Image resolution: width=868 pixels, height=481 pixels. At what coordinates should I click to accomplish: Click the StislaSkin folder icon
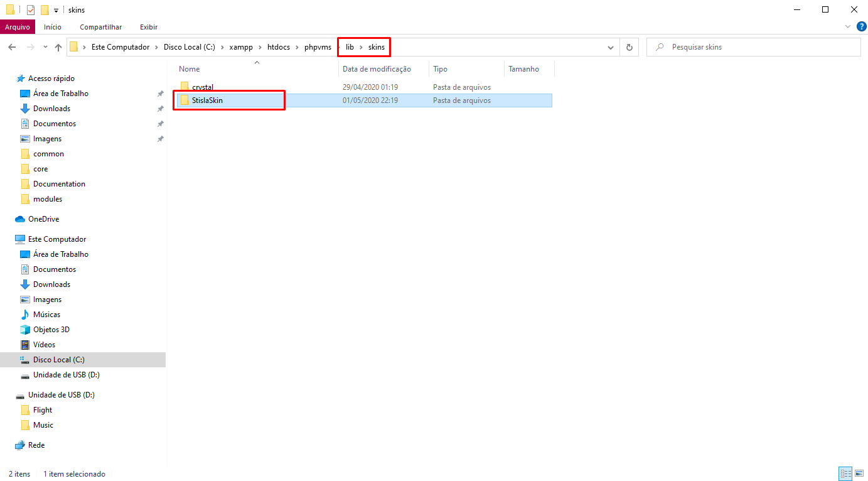[x=185, y=100]
